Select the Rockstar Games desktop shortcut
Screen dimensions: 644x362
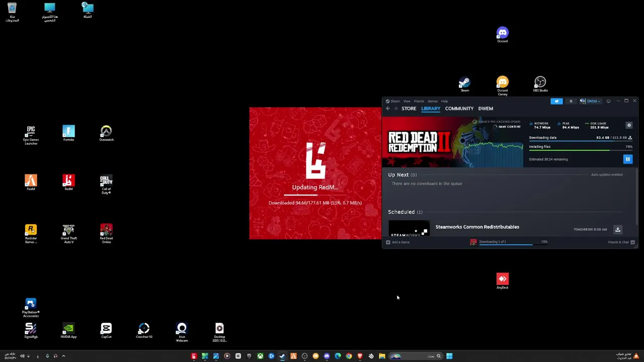click(x=31, y=234)
